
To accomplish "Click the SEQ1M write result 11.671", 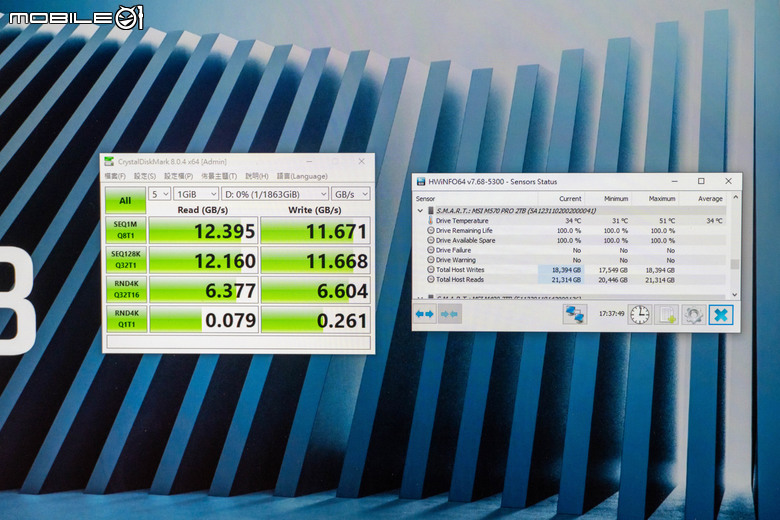I will point(315,231).
